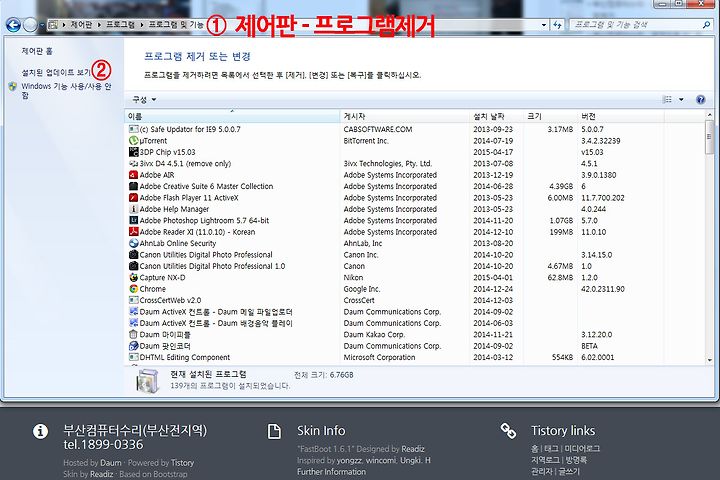Expand the view options dropdown arrow
Viewport: 720px width, 480px height.
(681, 99)
